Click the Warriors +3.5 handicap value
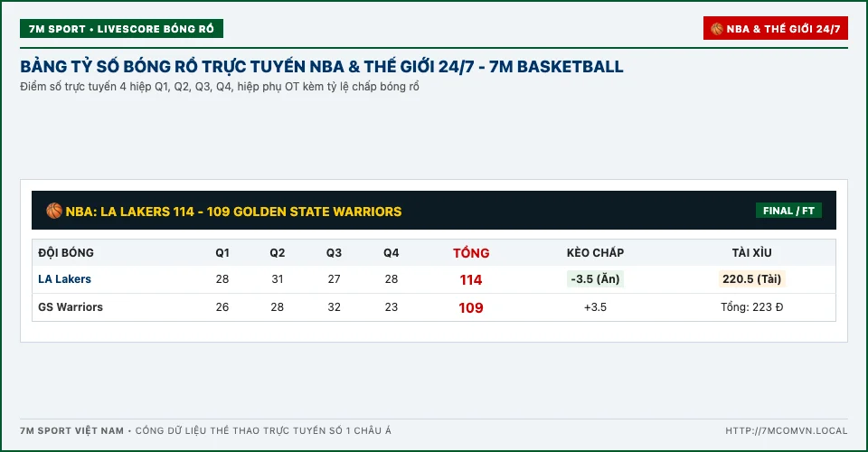Image resolution: width=868 pixels, height=452 pixels. (x=595, y=307)
